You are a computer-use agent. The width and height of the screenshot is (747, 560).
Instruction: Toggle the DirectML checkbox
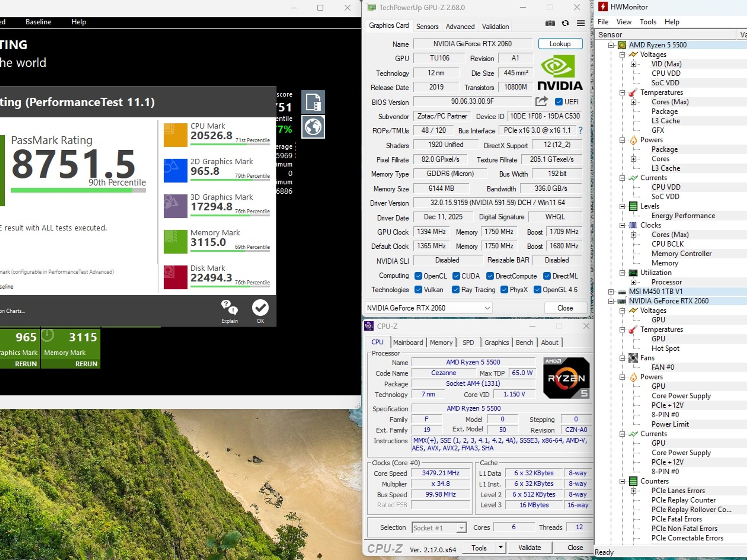pyautogui.click(x=547, y=276)
